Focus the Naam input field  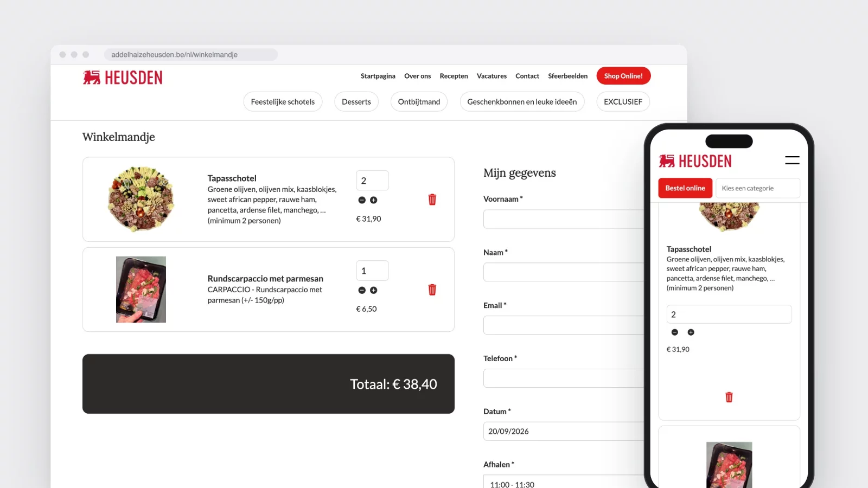click(563, 272)
